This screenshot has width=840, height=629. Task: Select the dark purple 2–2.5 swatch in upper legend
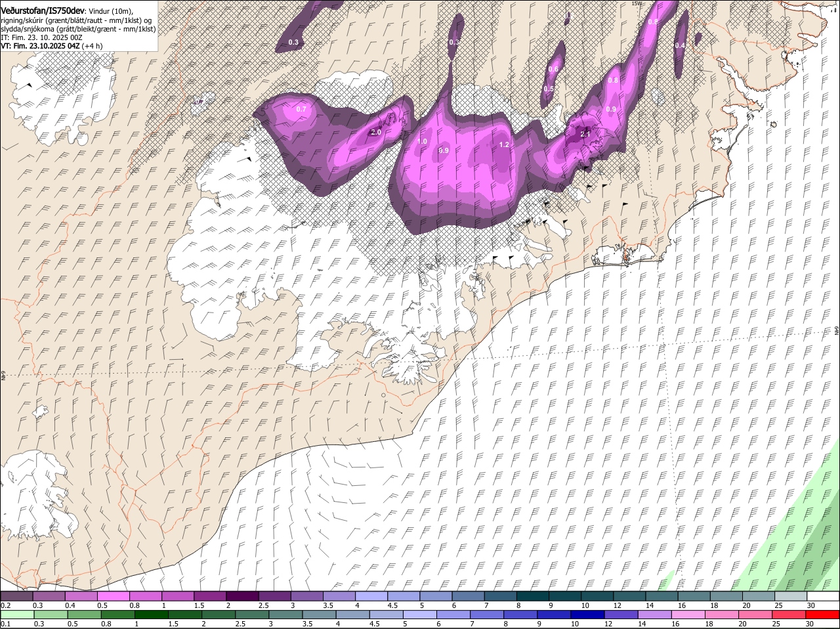pyautogui.click(x=243, y=596)
